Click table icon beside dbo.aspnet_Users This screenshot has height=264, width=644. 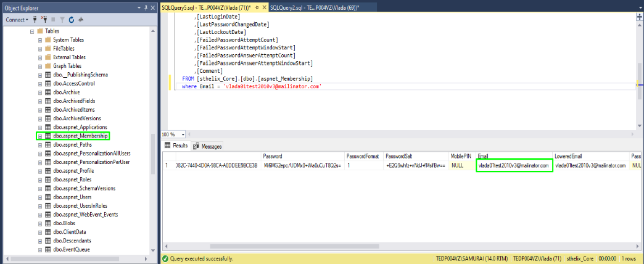(x=47, y=197)
